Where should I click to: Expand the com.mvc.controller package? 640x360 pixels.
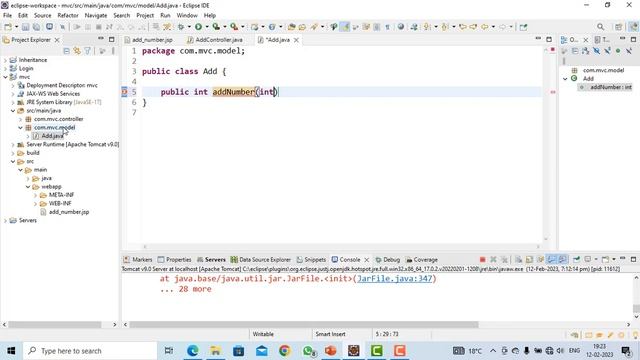pyautogui.click(x=20, y=119)
